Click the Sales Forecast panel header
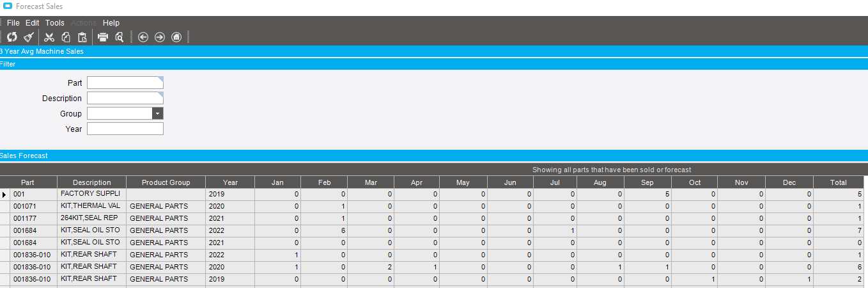Image resolution: width=868 pixels, height=288 pixels. pyautogui.click(x=434, y=156)
